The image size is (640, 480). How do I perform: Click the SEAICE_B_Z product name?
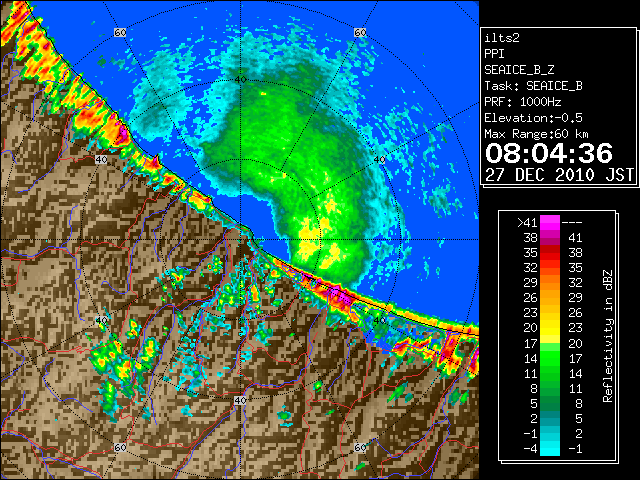pyautogui.click(x=519, y=70)
